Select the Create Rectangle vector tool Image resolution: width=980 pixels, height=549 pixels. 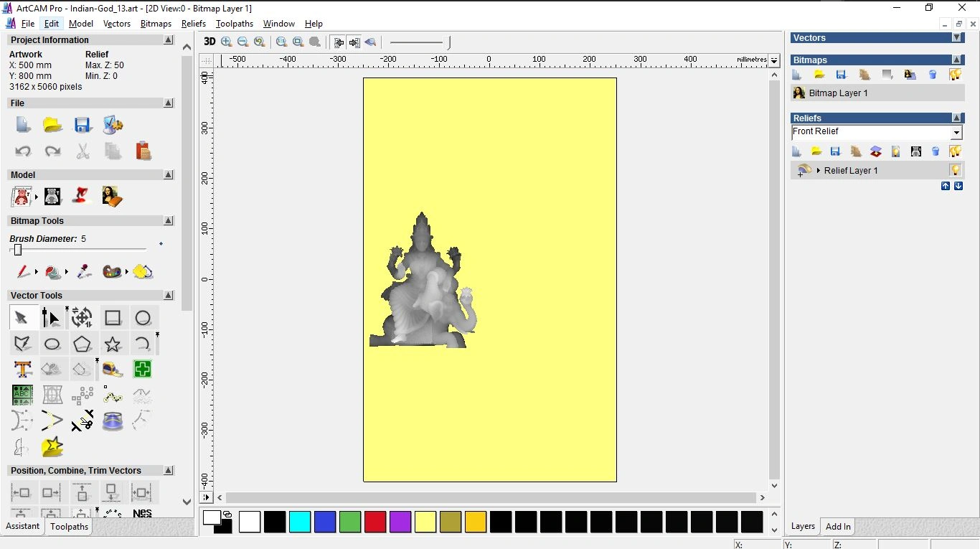(x=113, y=318)
